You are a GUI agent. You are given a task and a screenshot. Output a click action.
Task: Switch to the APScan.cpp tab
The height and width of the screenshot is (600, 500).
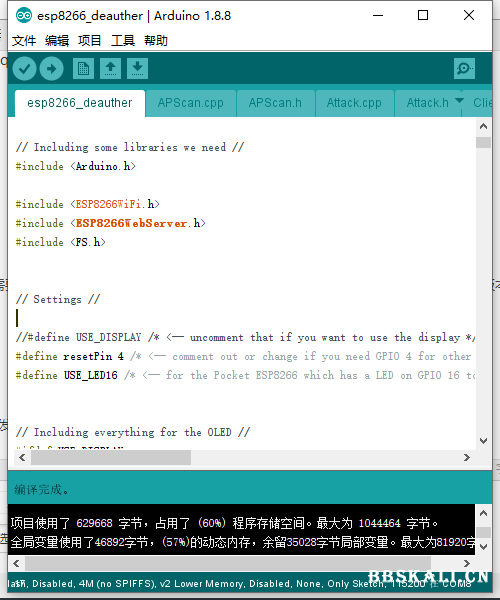(191, 103)
